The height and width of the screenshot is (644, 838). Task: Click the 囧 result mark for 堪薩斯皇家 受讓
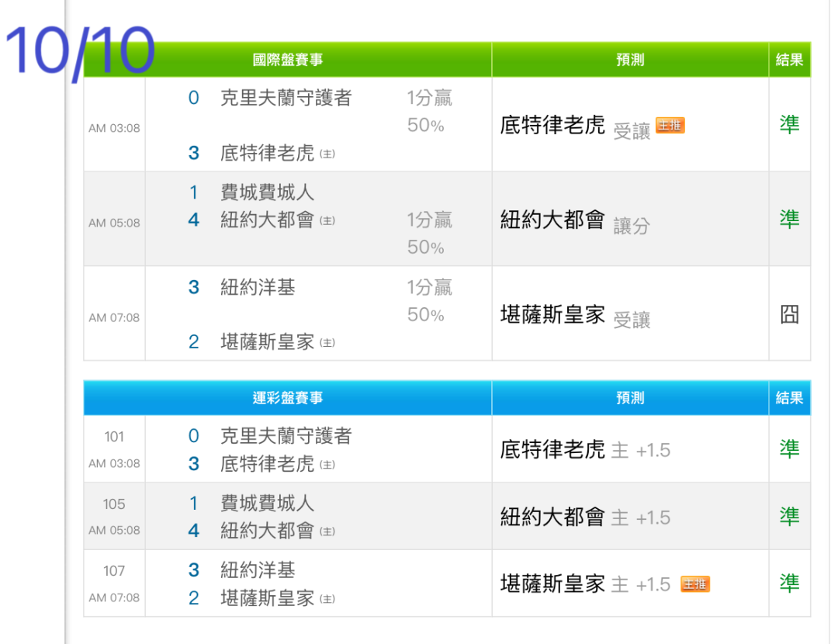pos(789,314)
